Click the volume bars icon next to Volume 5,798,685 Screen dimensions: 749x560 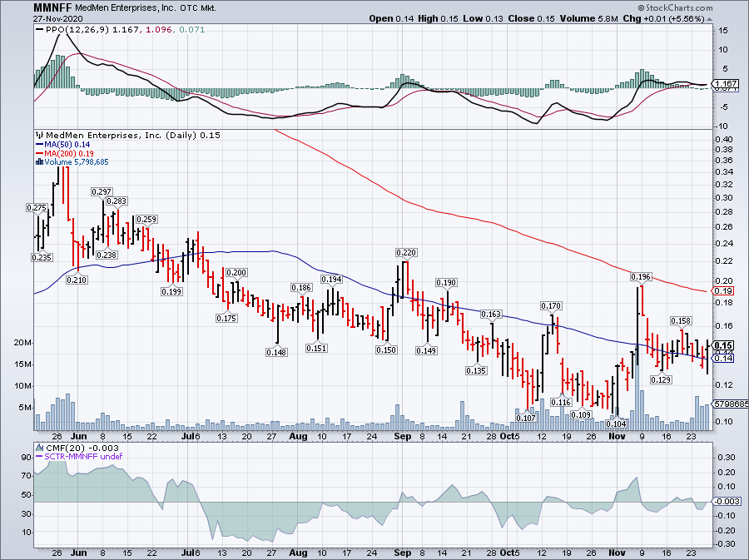[40, 162]
